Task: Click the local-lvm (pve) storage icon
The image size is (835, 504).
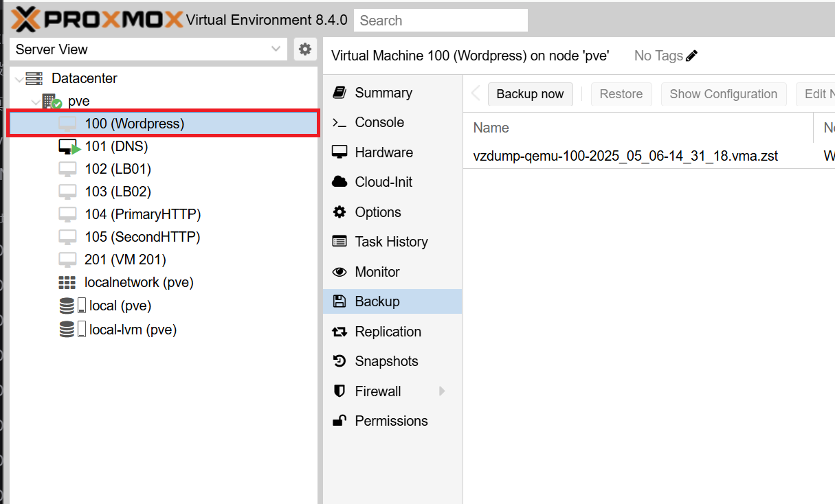Action: click(x=67, y=330)
